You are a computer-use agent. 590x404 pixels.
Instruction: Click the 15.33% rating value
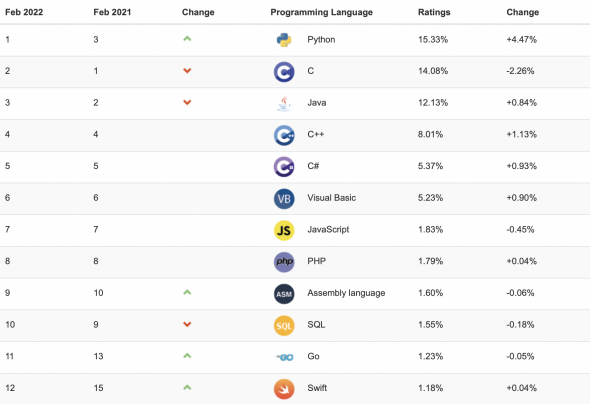click(433, 39)
